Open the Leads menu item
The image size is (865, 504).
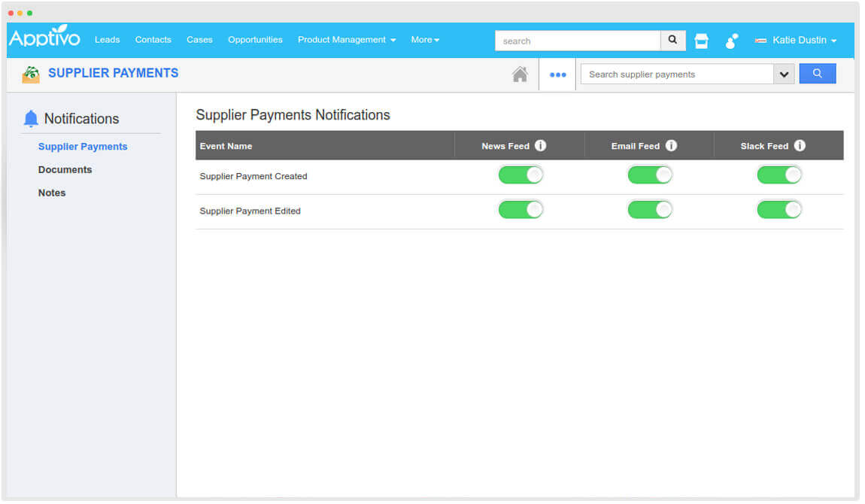107,40
